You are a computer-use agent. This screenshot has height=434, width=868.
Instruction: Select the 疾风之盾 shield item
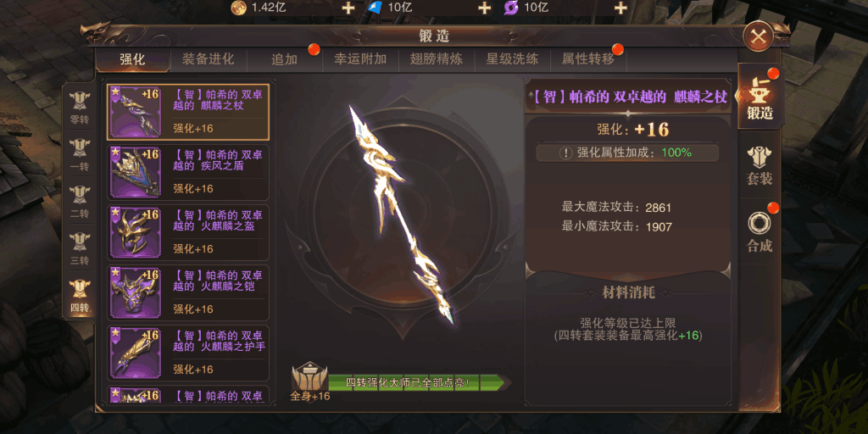[188, 171]
